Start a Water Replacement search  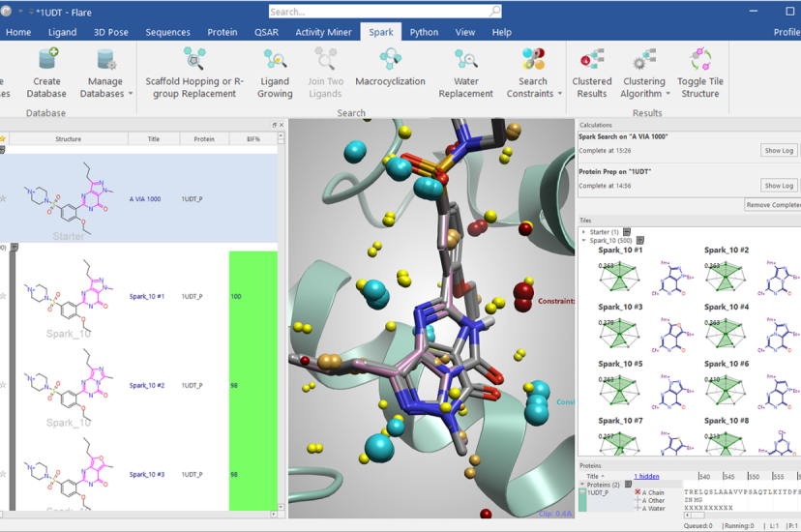466,73
